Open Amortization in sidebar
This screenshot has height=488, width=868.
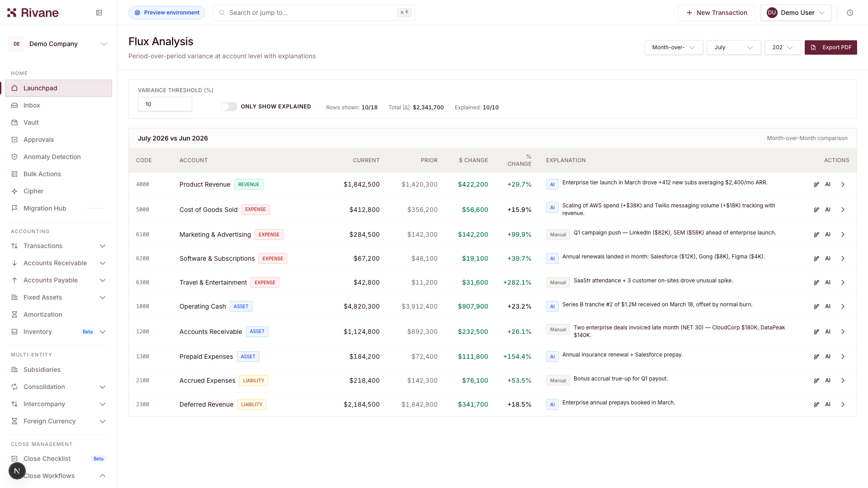pyautogui.click(x=58, y=314)
